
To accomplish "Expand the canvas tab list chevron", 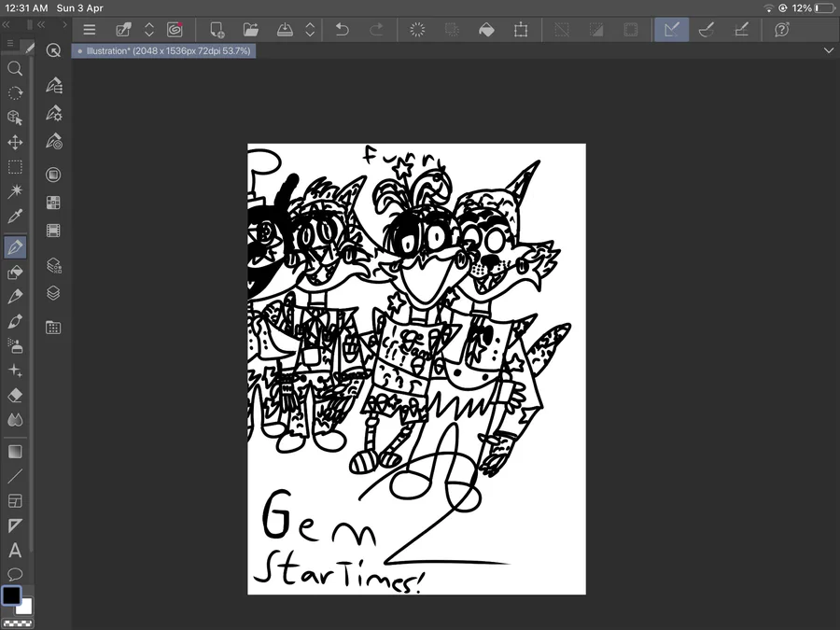I will click(x=829, y=50).
